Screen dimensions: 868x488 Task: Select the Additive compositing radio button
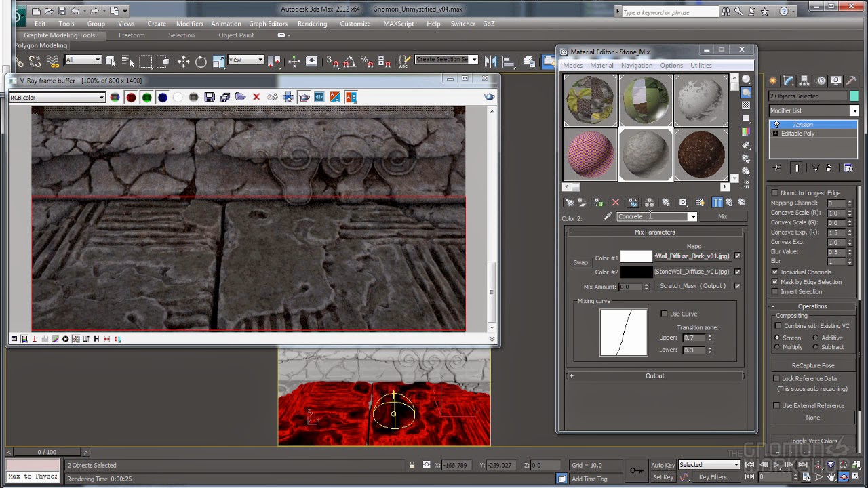tap(816, 338)
